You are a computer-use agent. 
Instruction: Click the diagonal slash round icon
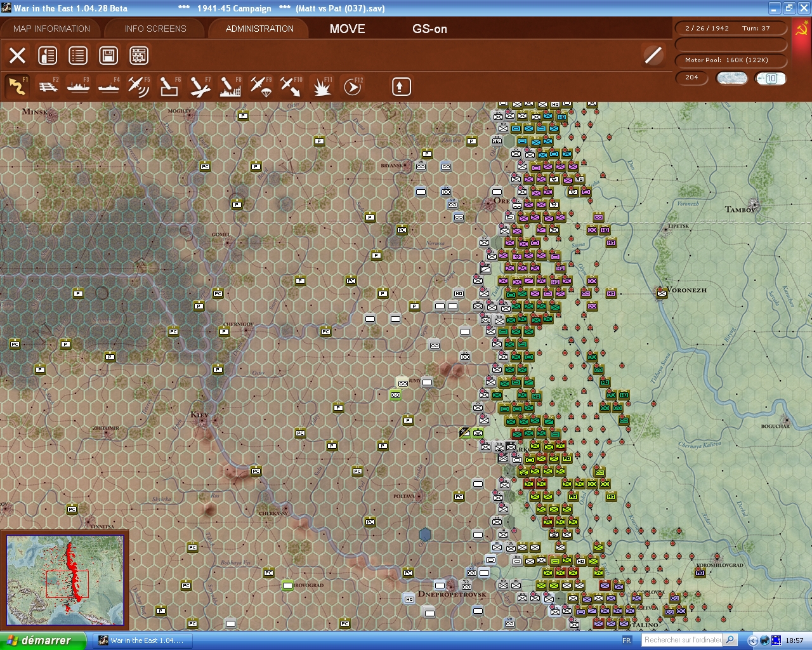[653, 55]
